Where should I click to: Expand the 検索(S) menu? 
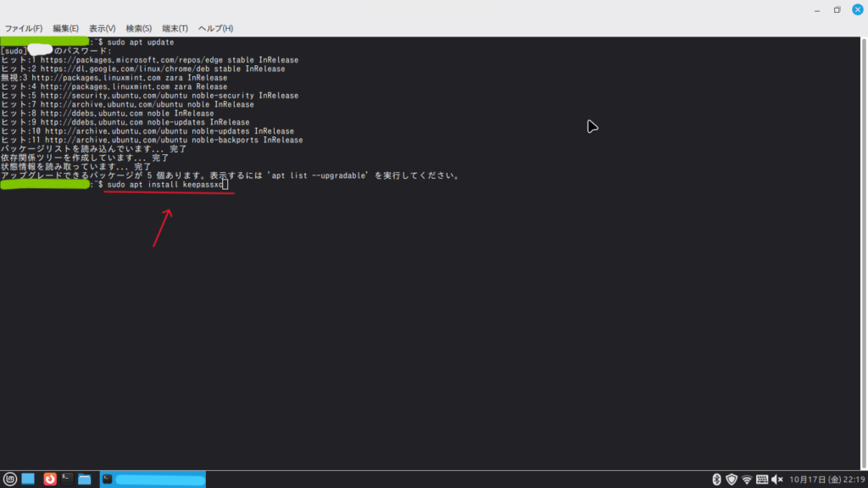tap(139, 29)
